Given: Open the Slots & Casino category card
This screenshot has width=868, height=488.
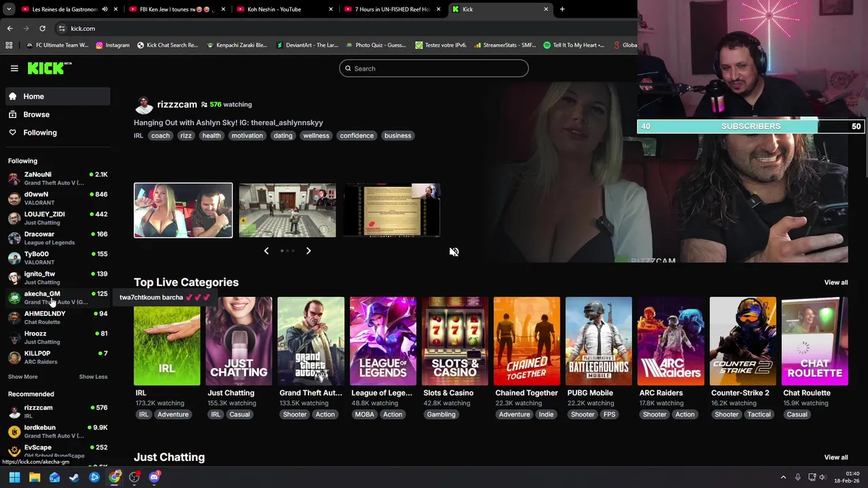Looking at the screenshot, I should pos(455,341).
